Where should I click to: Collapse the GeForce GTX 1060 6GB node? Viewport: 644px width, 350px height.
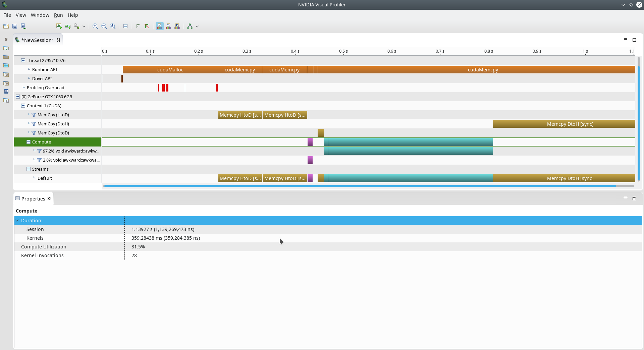click(x=18, y=97)
